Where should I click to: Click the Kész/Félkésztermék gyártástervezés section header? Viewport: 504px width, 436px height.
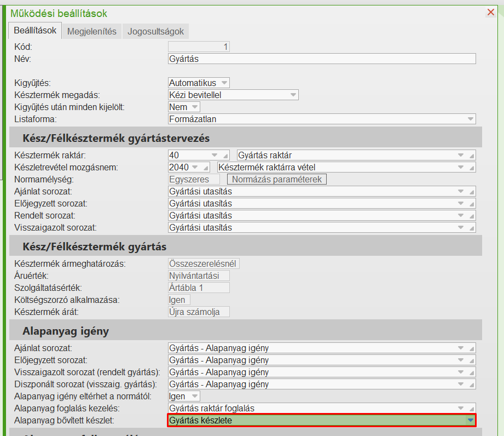point(246,137)
